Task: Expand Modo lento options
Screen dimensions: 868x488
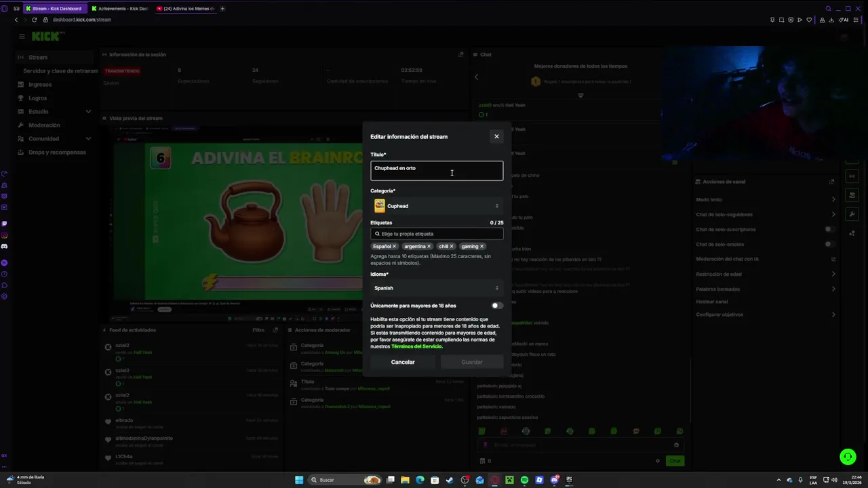Action: [833, 200]
